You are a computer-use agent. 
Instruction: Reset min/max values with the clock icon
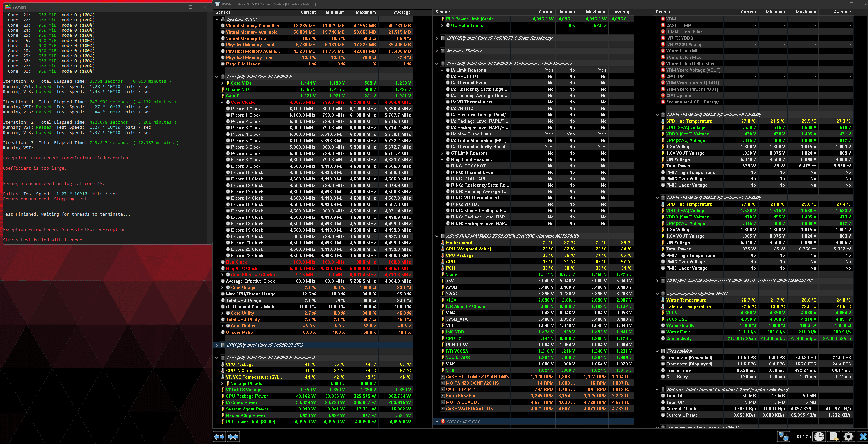coord(819,437)
